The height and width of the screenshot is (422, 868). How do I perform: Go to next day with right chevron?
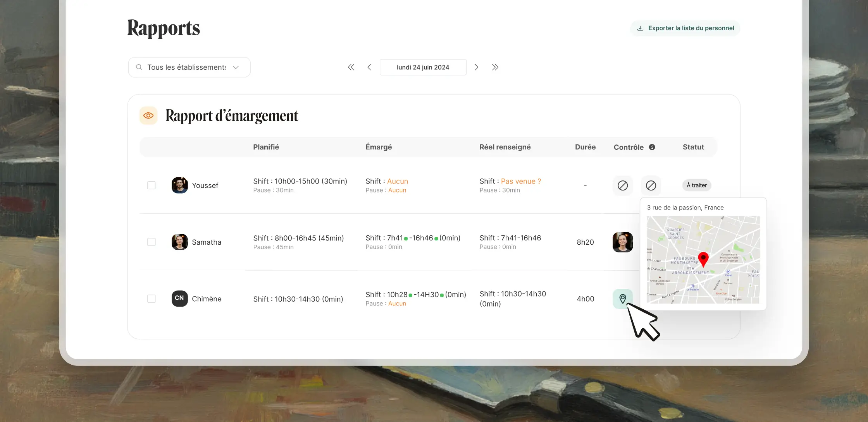coord(477,67)
